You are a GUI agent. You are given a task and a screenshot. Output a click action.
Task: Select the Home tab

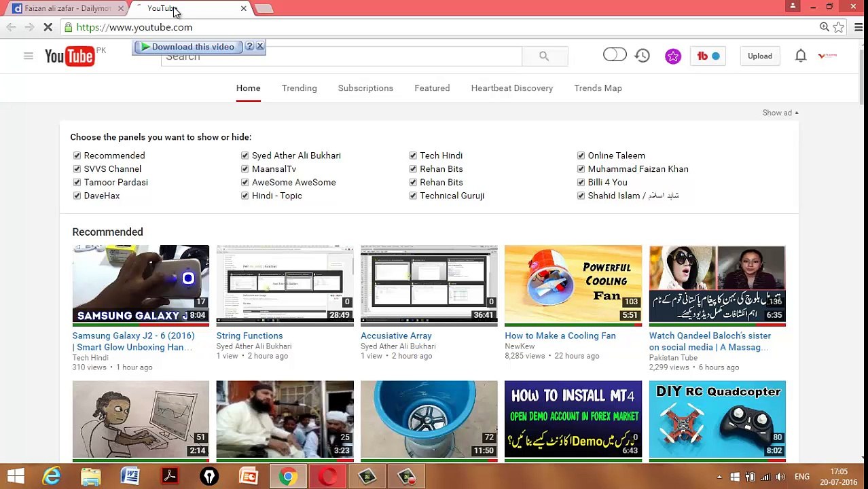[x=248, y=88]
